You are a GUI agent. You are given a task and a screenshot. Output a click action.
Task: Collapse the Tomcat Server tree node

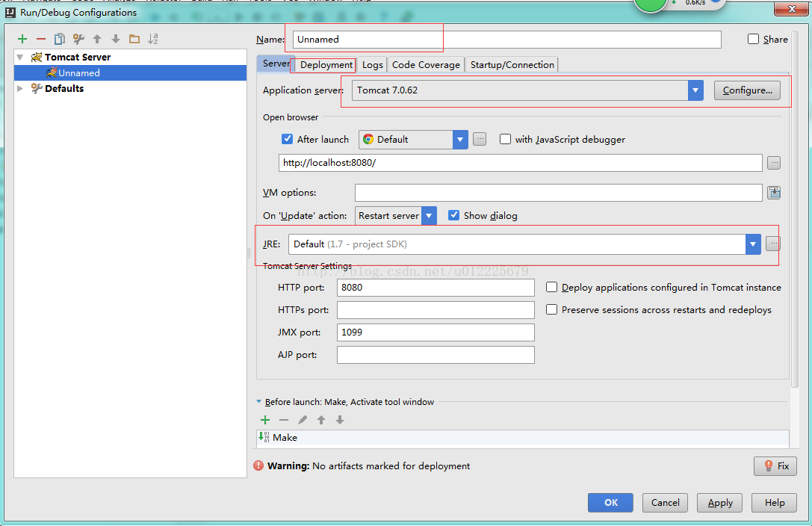[20, 57]
